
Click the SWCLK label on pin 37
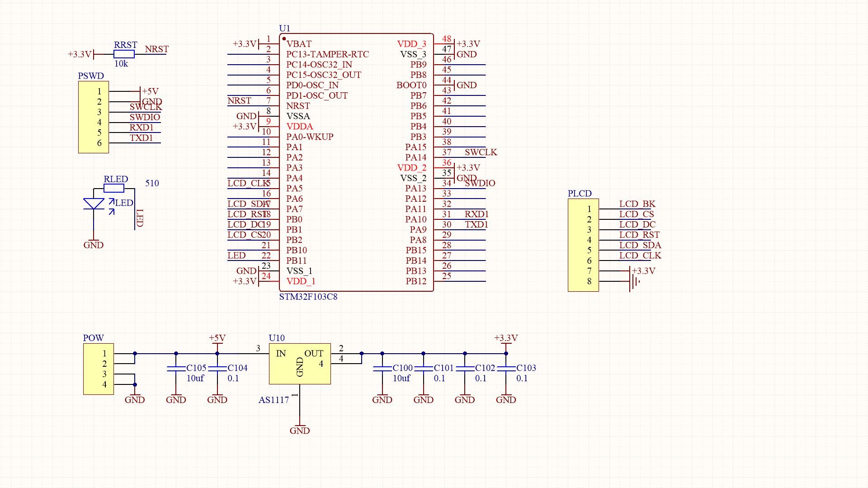(481, 152)
